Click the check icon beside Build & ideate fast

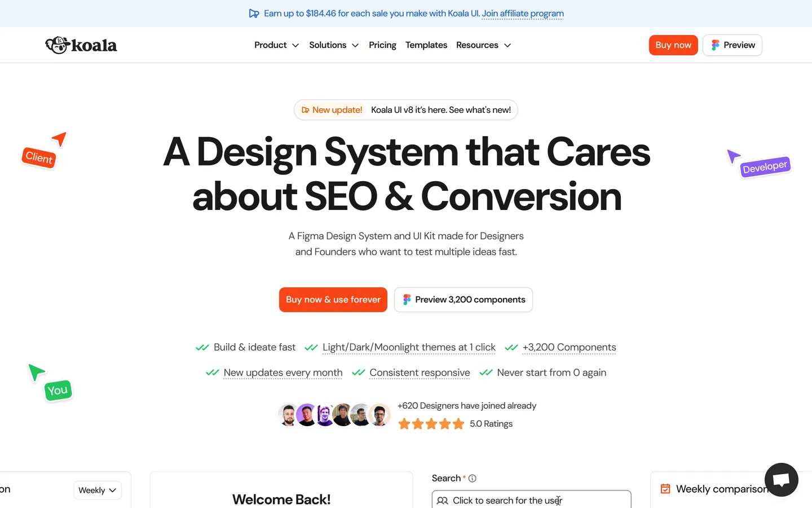click(202, 348)
